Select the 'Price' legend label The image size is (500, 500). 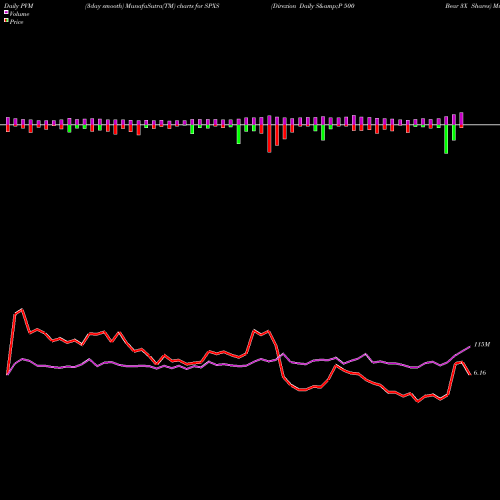pyautogui.click(x=16, y=22)
